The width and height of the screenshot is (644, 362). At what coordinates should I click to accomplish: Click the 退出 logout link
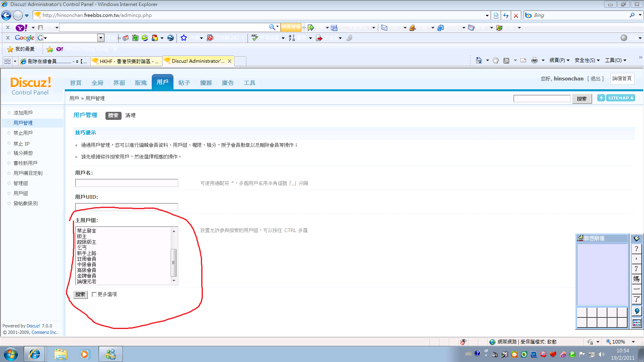coord(595,79)
